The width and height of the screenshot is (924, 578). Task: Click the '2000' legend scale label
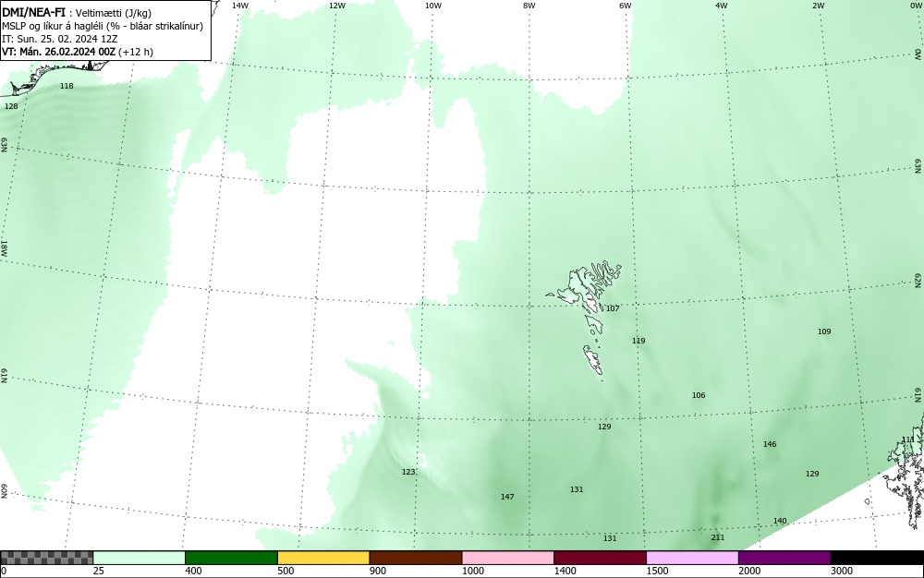[749, 571]
